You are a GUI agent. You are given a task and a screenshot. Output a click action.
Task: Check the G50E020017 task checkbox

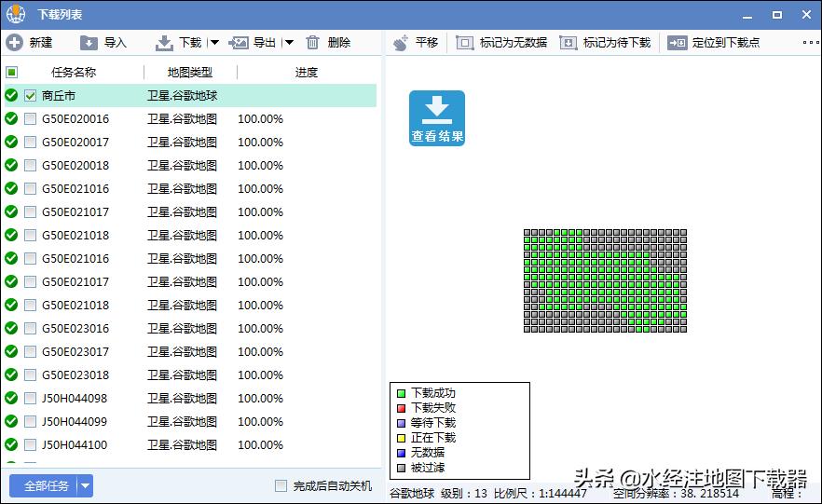(31, 142)
